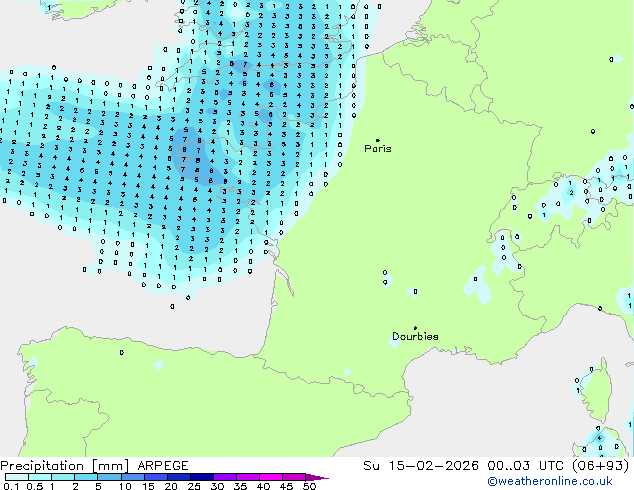Click the Paris city dot marker
Viewport: 634px width, 490px height.
(378, 140)
